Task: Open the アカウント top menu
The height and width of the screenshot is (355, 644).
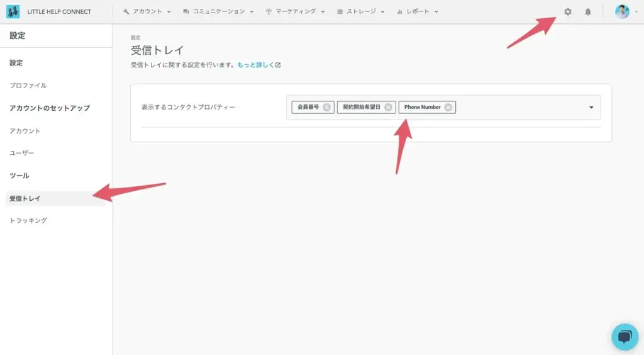Action: (147, 11)
